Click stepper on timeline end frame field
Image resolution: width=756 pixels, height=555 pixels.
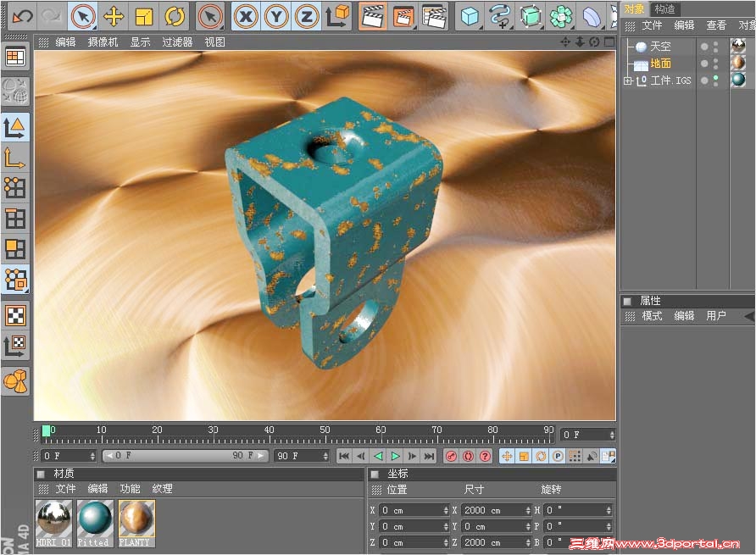coord(326,456)
